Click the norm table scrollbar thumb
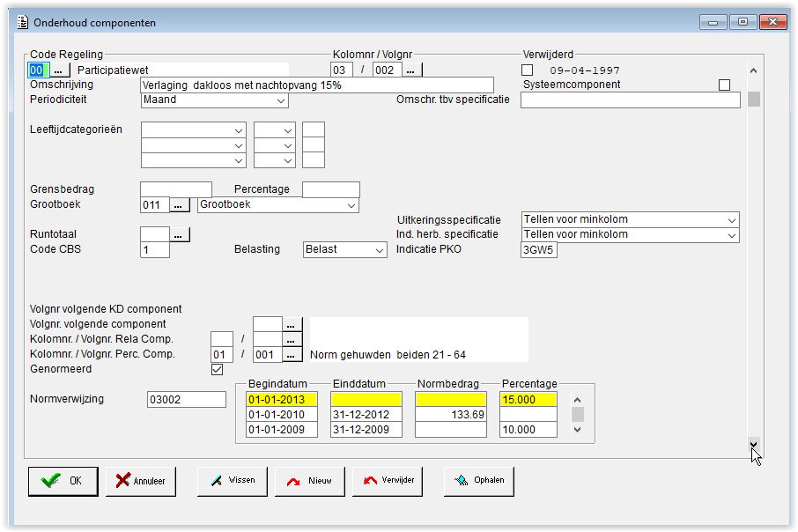798x532 pixels. (x=577, y=415)
